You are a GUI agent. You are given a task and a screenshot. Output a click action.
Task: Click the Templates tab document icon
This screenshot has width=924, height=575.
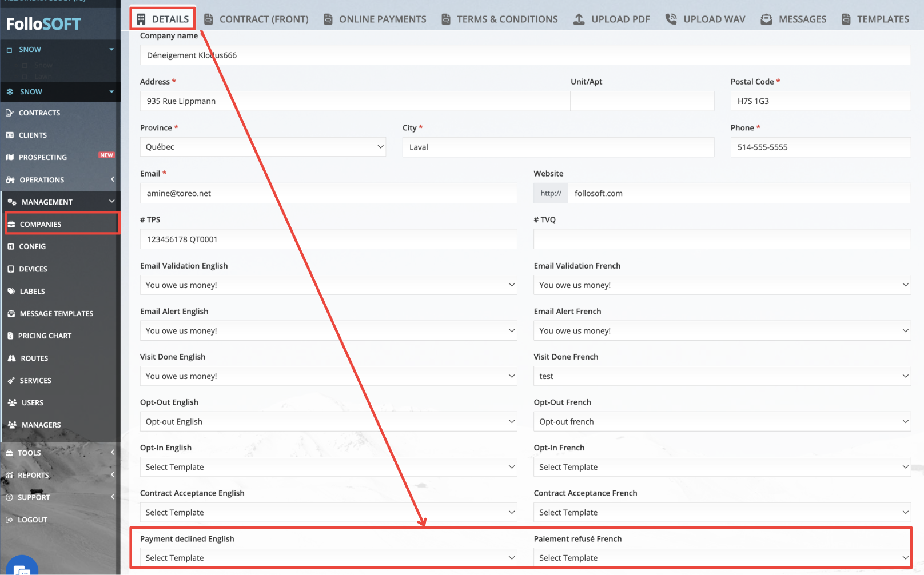tap(846, 19)
